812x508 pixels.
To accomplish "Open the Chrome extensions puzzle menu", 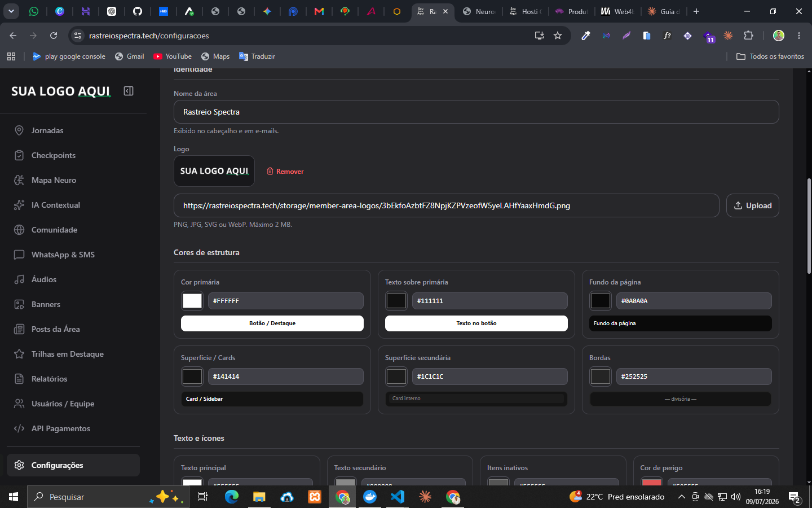I will click(748, 36).
